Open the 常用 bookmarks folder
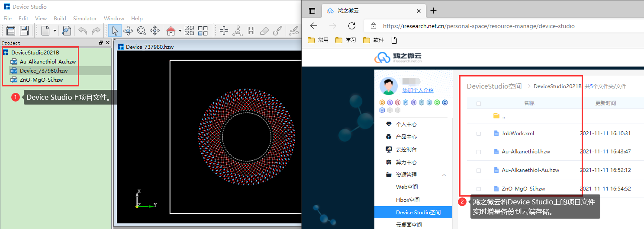The height and width of the screenshot is (229, 644). point(318,40)
